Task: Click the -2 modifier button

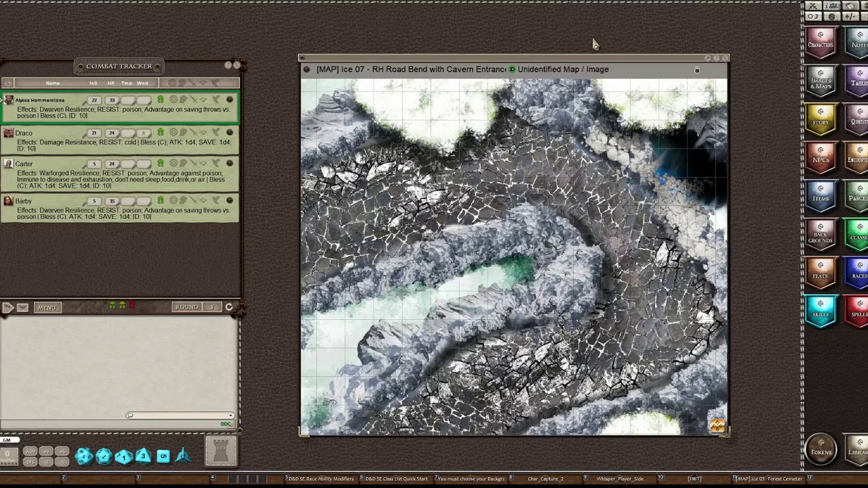Action: tap(46, 462)
